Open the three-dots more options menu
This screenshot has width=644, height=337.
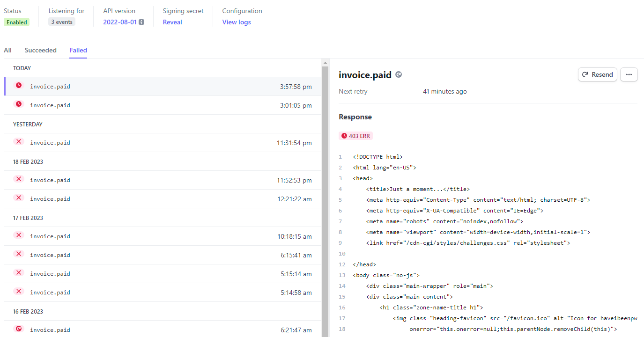click(x=629, y=74)
